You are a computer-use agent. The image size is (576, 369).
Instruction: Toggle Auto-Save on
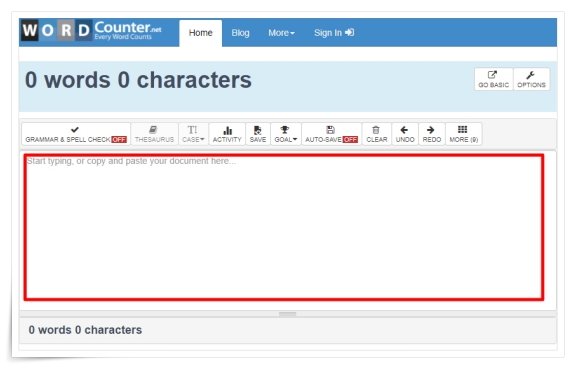(331, 134)
